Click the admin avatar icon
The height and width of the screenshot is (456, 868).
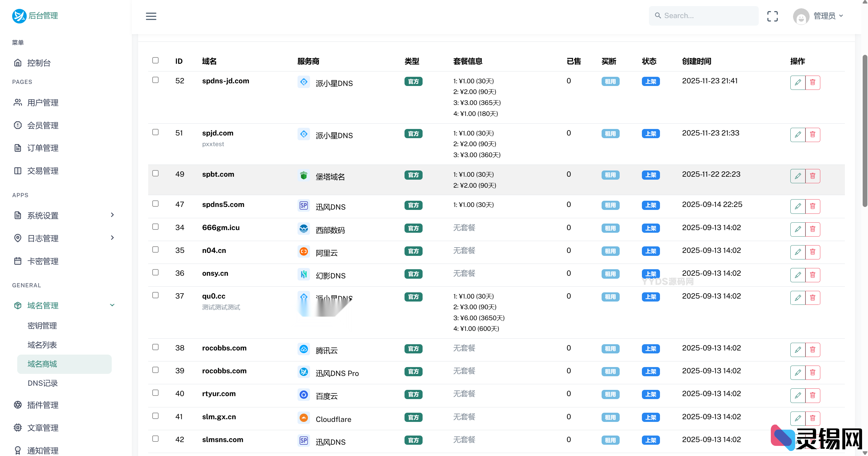tap(801, 16)
